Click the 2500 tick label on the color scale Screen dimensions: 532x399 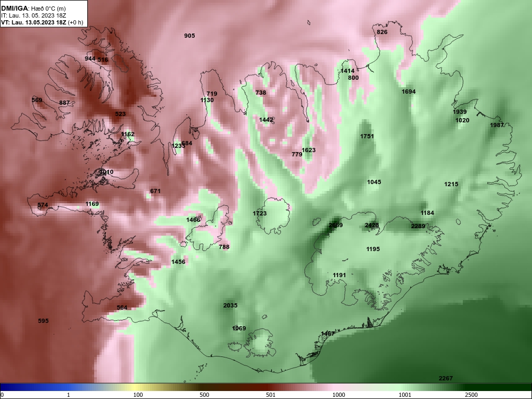pyautogui.click(x=471, y=395)
